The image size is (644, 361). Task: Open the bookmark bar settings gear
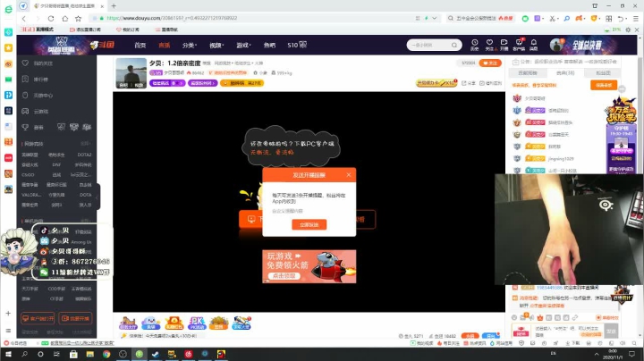pyautogui.click(x=628, y=29)
